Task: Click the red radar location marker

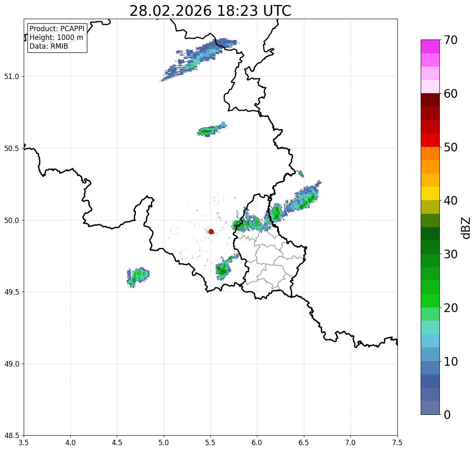Action: pos(211,232)
